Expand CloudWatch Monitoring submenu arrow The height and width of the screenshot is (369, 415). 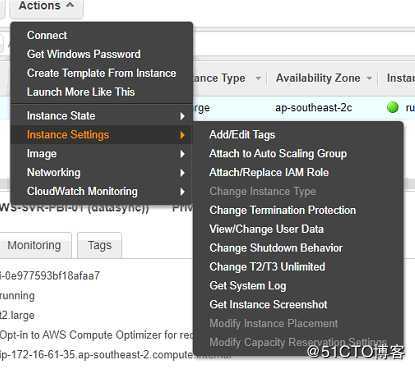point(182,192)
